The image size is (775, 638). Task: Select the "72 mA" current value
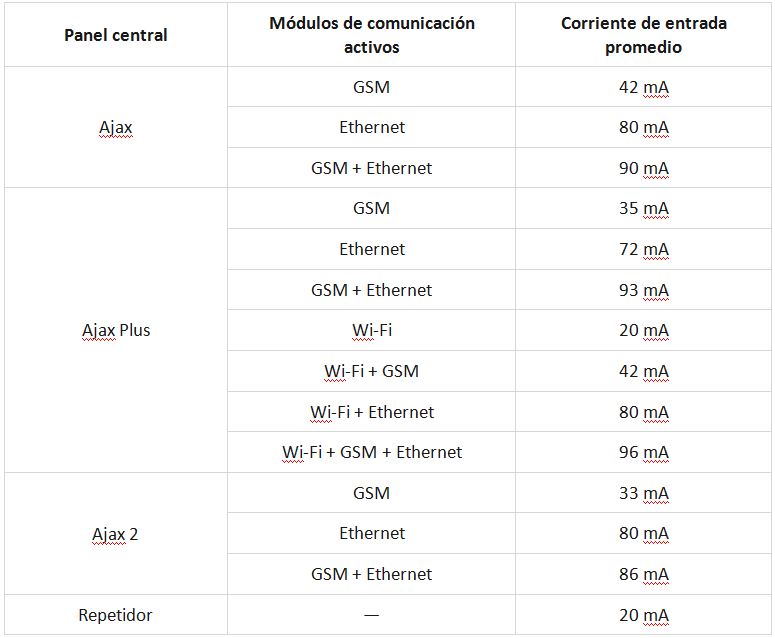[643, 249]
